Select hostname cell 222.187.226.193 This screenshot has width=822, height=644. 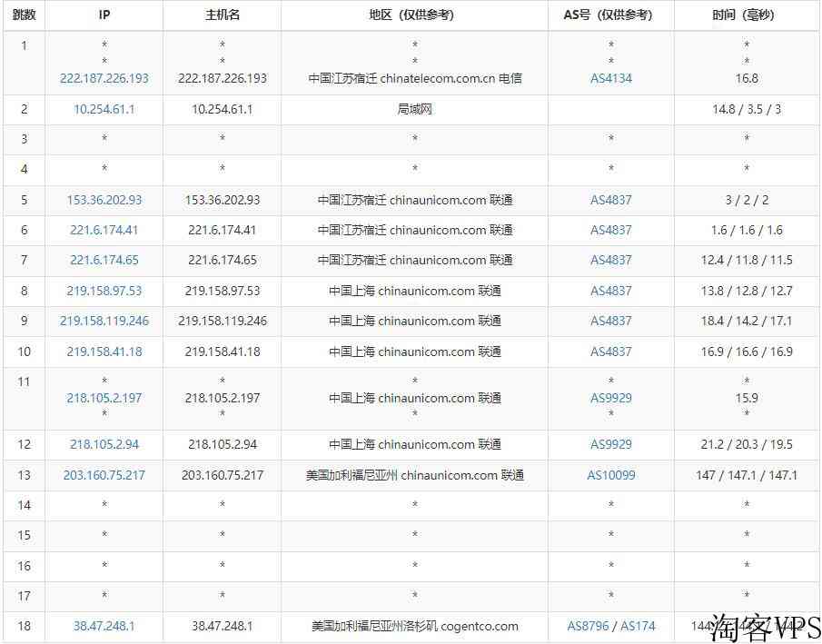click(223, 79)
